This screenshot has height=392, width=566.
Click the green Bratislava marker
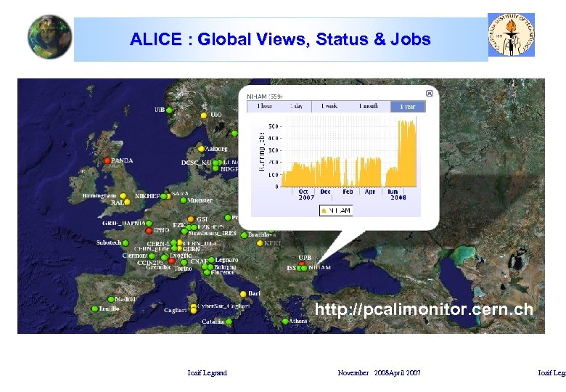point(245,235)
